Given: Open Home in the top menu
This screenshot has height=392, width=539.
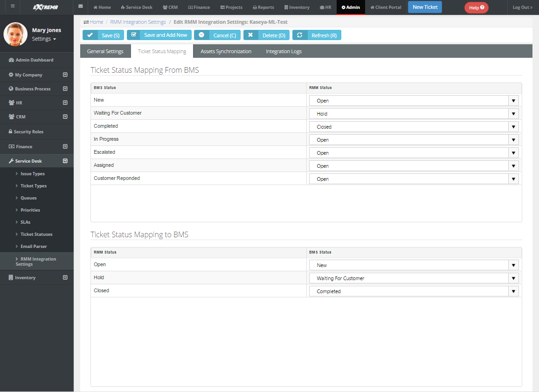Looking at the screenshot, I should (x=102, y=7).
